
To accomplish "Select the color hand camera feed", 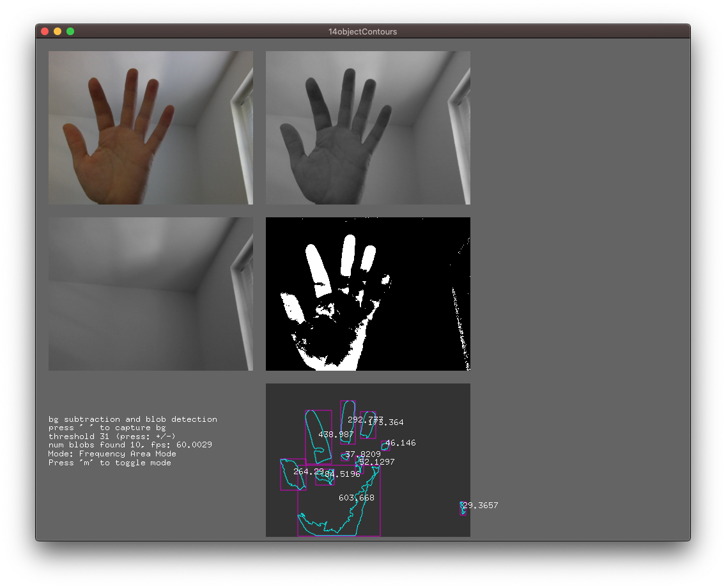I will tap(151, 128).
